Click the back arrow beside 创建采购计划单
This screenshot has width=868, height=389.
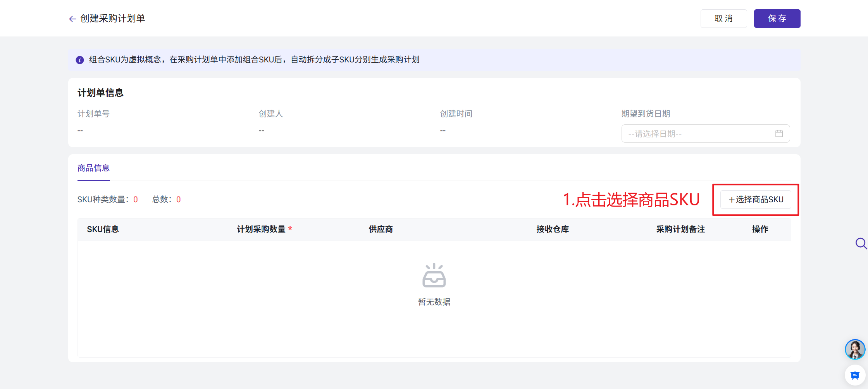72,19
